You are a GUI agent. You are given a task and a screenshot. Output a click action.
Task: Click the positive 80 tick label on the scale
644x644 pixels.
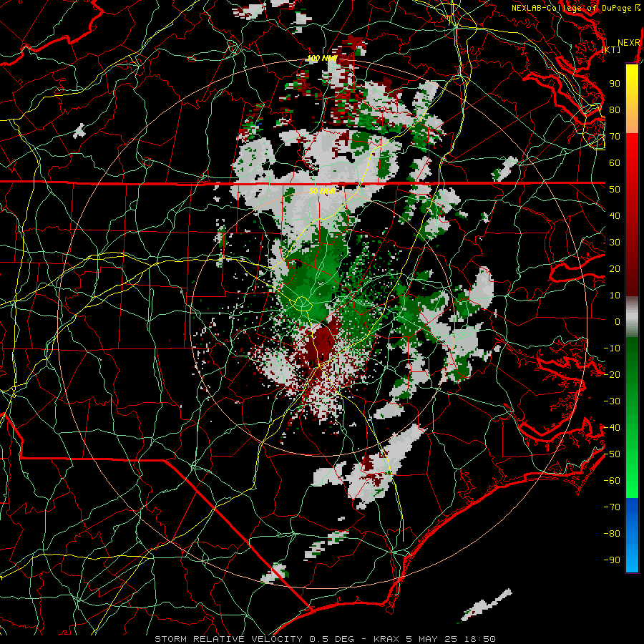615,109
